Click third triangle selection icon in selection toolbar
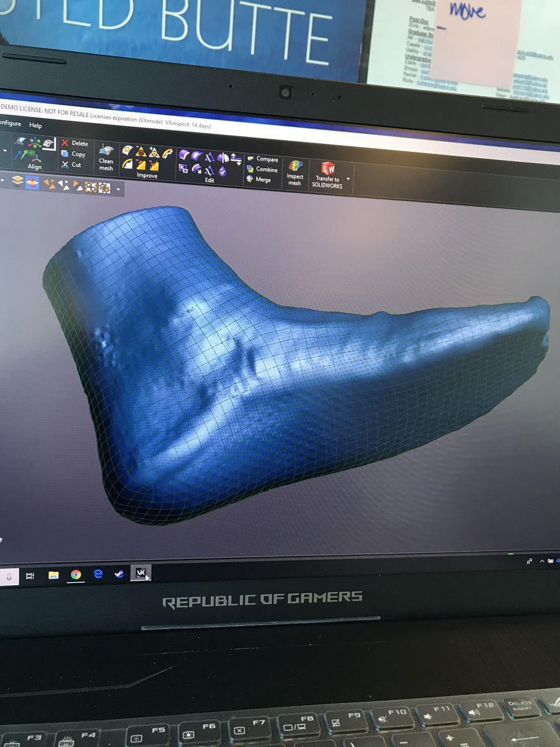 77,185
